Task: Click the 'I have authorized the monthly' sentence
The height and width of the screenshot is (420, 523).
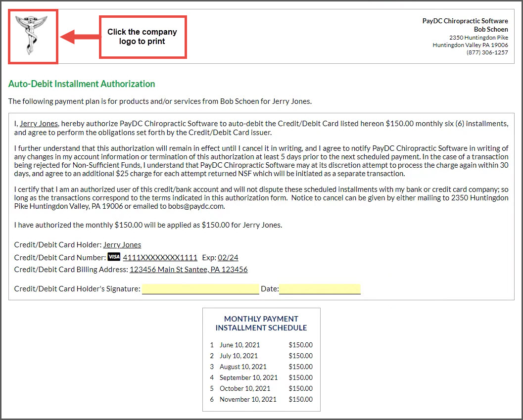Action: pyautogui.click(x=148, y=225)
